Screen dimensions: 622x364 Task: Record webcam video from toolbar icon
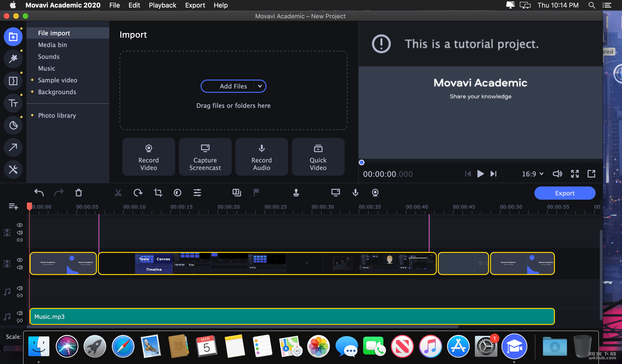[375, 193]
